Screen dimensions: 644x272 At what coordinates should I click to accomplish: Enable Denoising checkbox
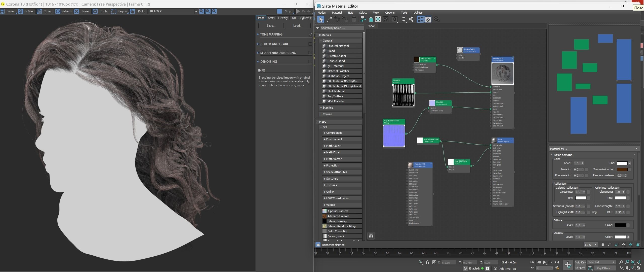coord(310,61)
